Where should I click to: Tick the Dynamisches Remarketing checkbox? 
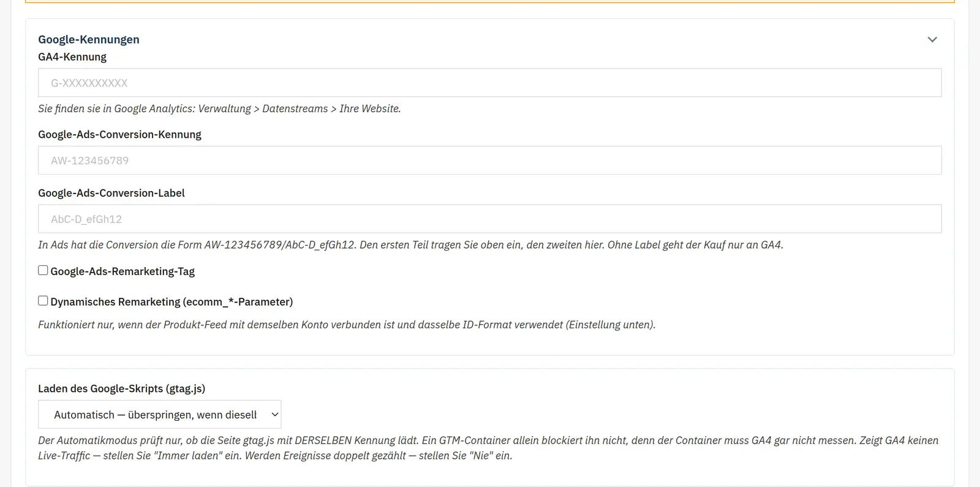tap(43, 301)
